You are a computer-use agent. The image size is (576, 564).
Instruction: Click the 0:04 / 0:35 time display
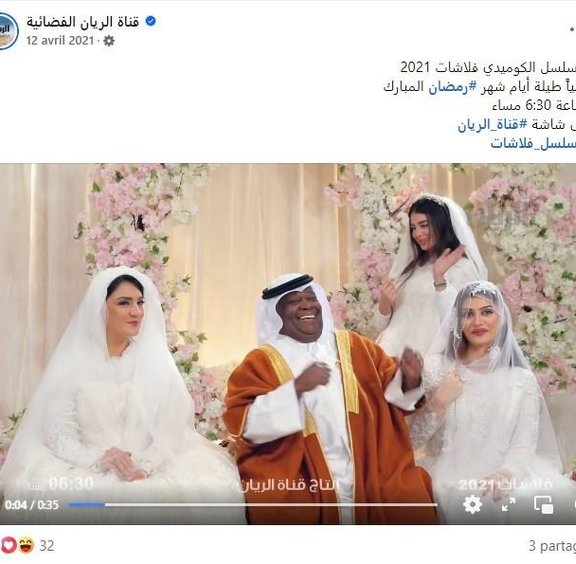(x=32, y=505)
